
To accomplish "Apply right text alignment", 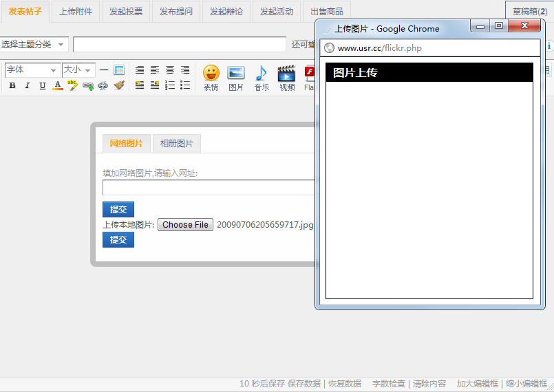I will 185,70.
